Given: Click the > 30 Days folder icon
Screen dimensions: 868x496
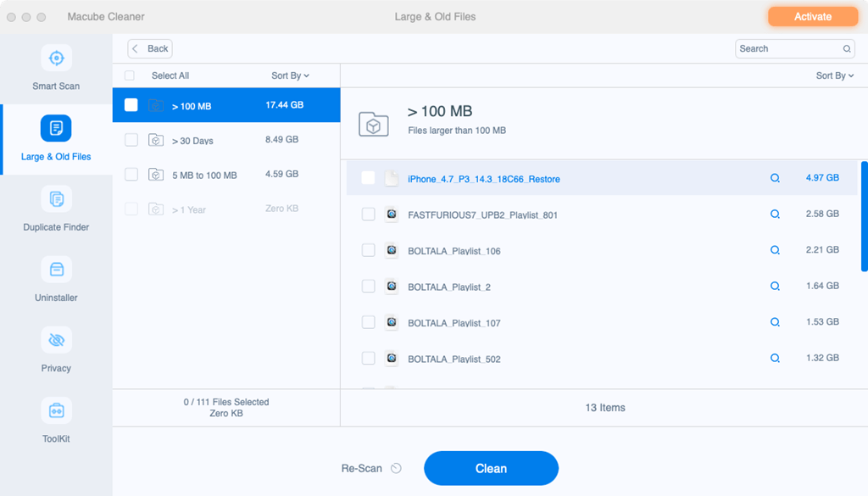Looking at the screenshot, I should (x=156, y=140).
